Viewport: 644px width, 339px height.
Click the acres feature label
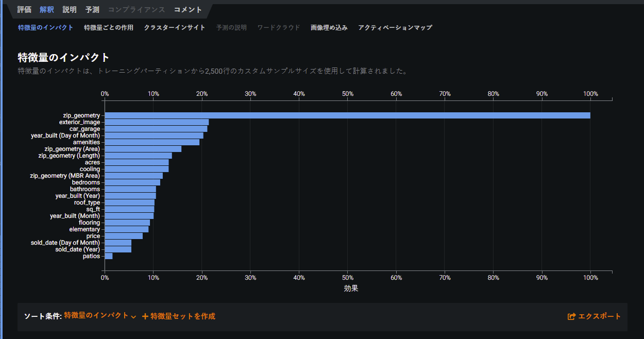coord(93,162)
